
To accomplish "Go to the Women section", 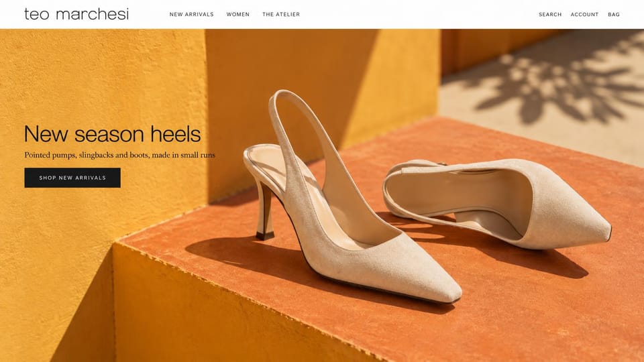I will point(237,14).
